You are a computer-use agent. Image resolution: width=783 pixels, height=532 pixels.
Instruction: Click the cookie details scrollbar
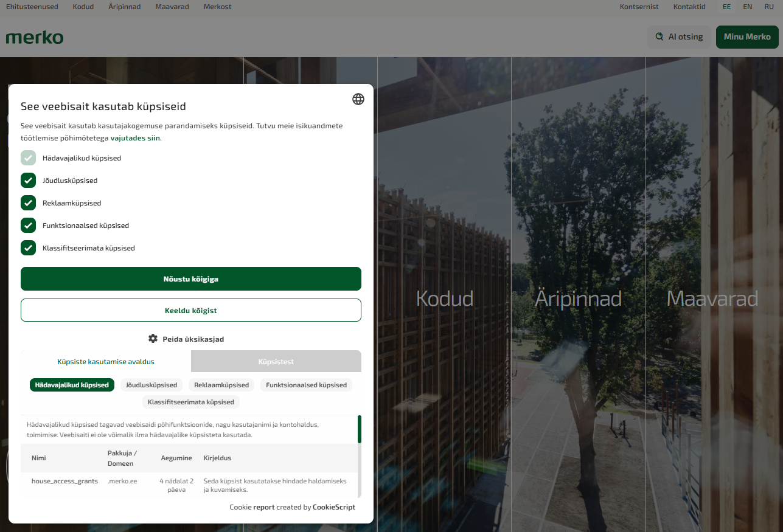[x=360, y=429]
